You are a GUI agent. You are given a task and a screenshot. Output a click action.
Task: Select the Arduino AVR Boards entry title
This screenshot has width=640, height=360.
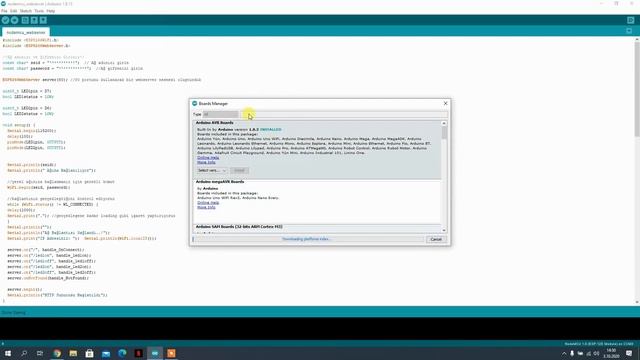coord(215,123)
